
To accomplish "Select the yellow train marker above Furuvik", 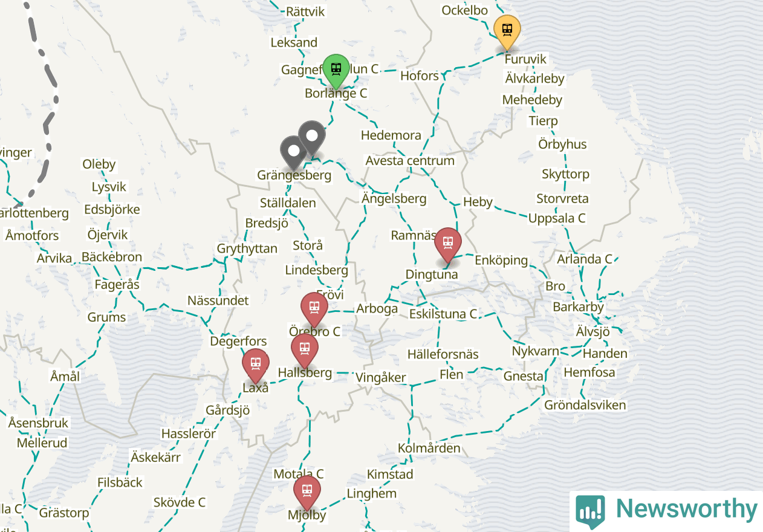I will coord(507,32).
